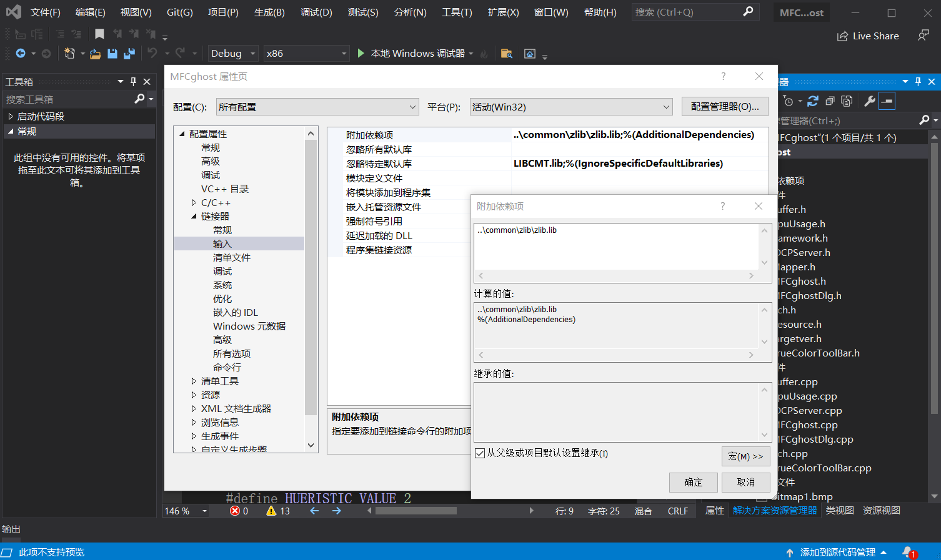The image size is (941, 560).
Task: Open the 平台(P) platform dropdown
Action: coord(570,107)
